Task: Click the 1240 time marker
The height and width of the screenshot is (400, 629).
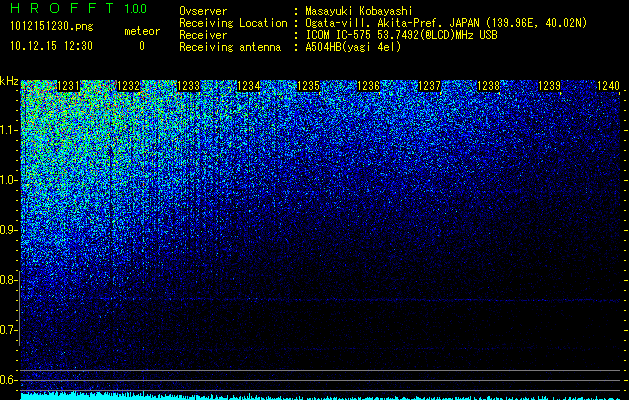Action: pos(609,86)
